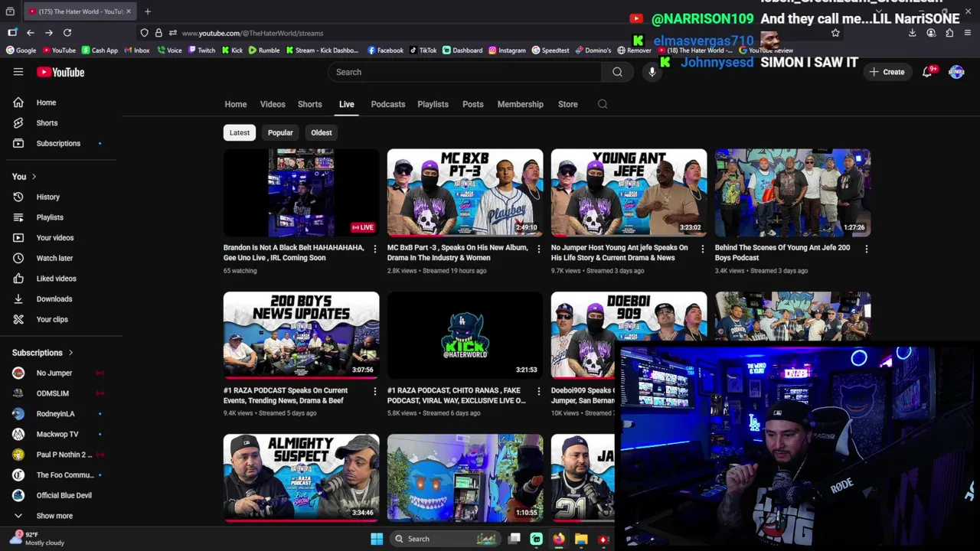
Task: Open the Kick bookmark
Action: 232,51
